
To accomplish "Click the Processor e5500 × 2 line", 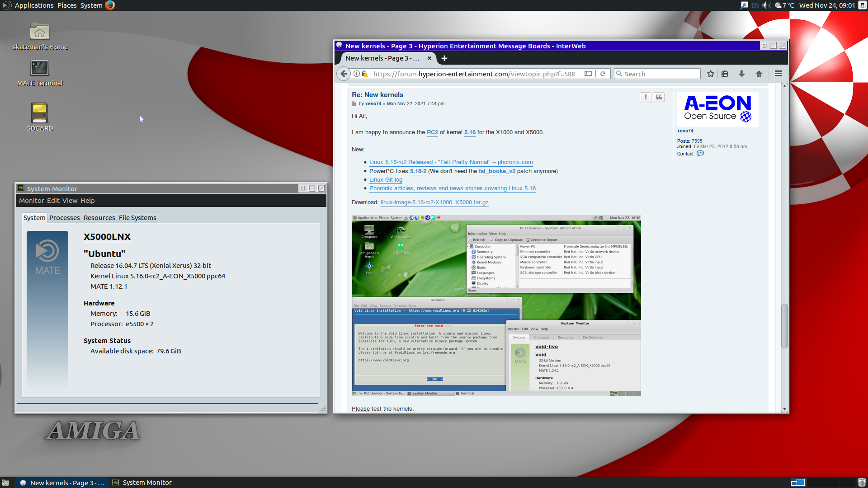I will point(122,324).
